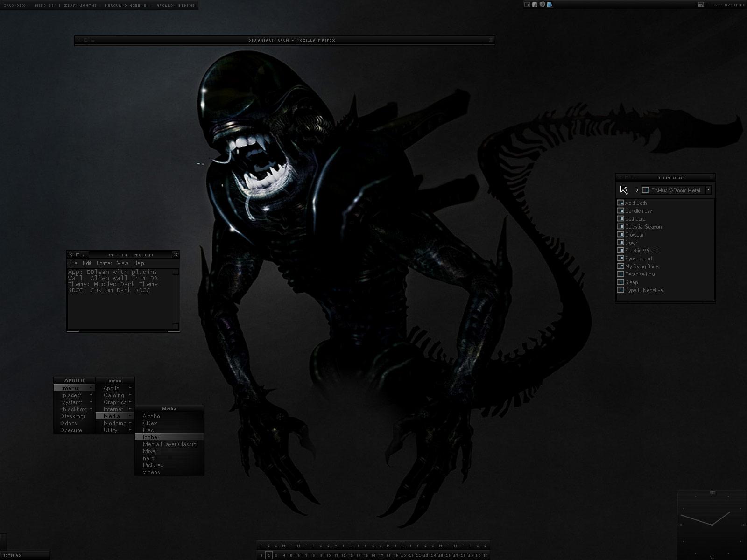The width and height of the screenshot is (747, 560).
Task: Open the Electric Wizard folder icon
Action: (x=620, y=250)
